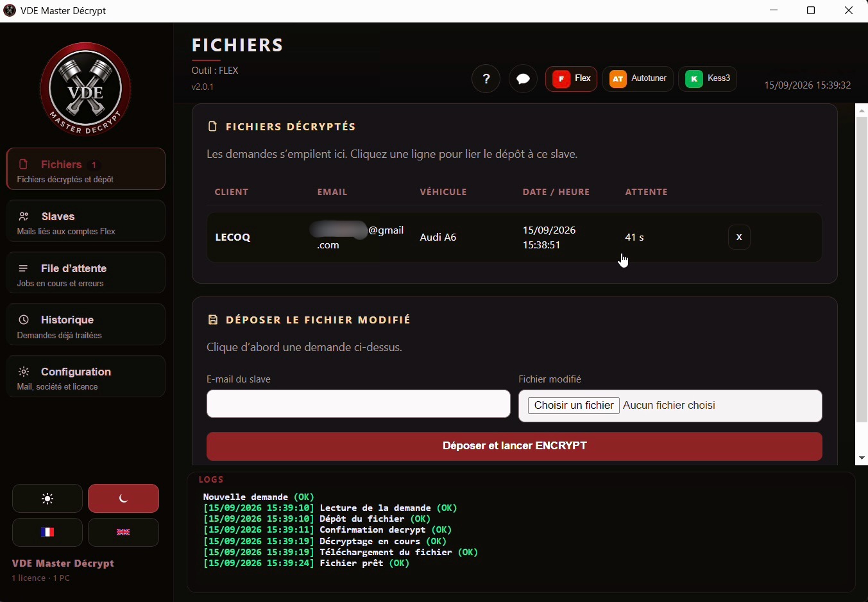This screenshot has height=602, width=868.
Task: Click the ATTENTE column header
Action: pos(647,192)
